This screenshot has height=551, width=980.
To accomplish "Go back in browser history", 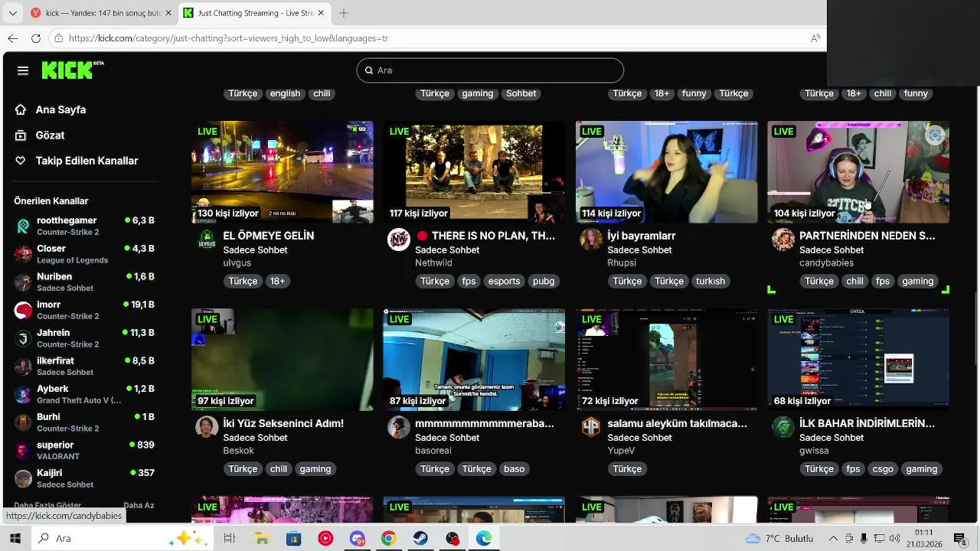I will [x=13, y=38].
